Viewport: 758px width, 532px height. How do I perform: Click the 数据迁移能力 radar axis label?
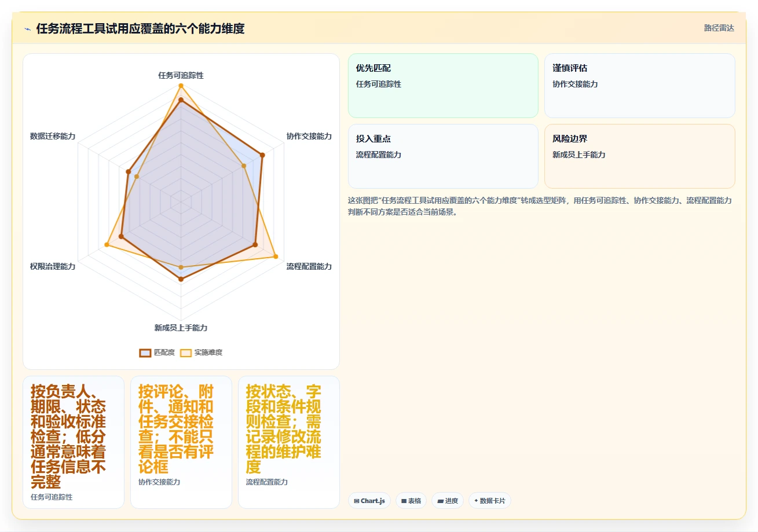(53, 136)
